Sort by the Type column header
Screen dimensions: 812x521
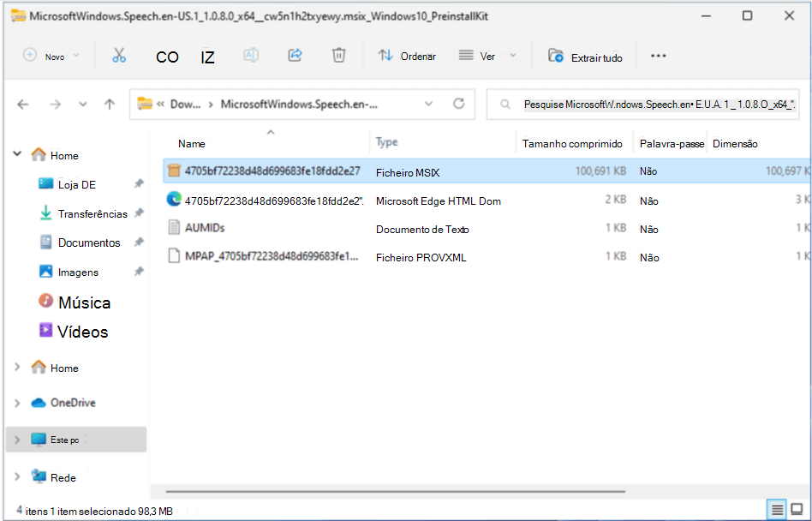(x=387, y=142)
